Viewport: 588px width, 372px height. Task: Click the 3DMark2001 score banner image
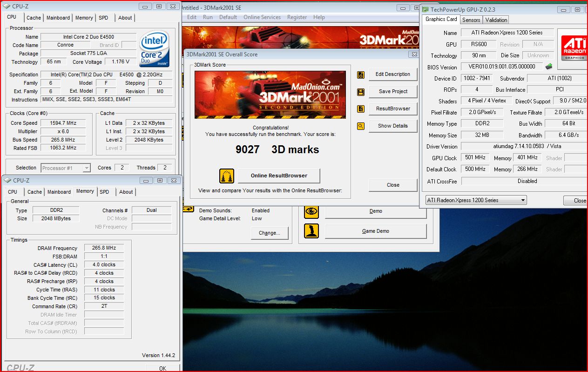pos(270,95)
